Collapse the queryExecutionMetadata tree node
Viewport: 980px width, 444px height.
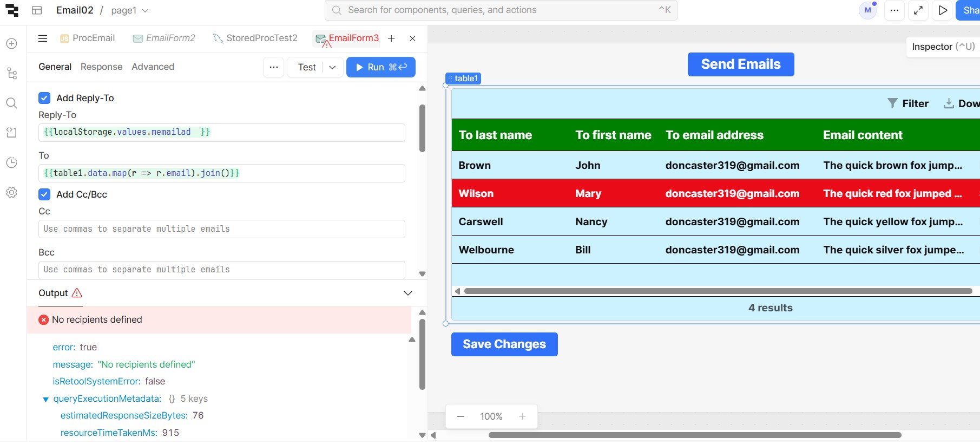click(x=45, y=399)
